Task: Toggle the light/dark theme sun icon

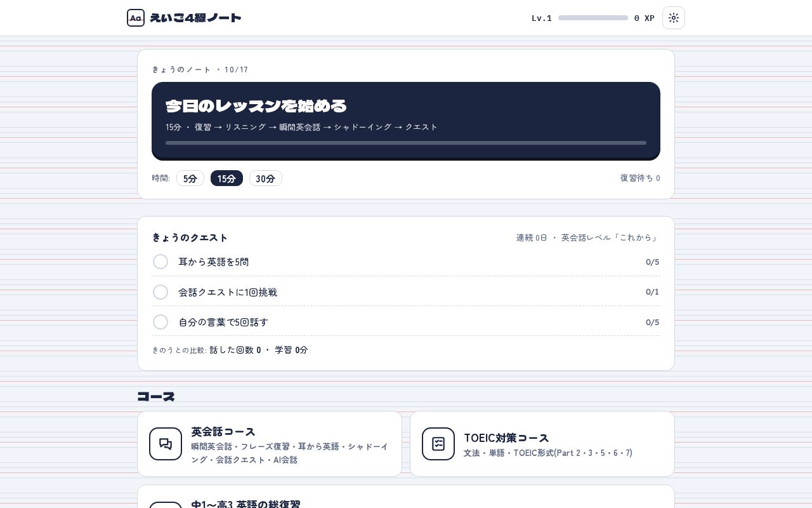Action: pos(674,18)
